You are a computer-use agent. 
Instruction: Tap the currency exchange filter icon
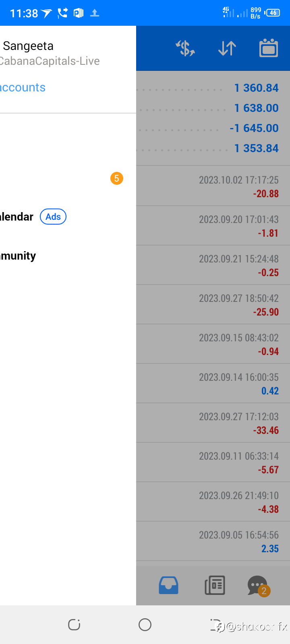click(185, 49)
